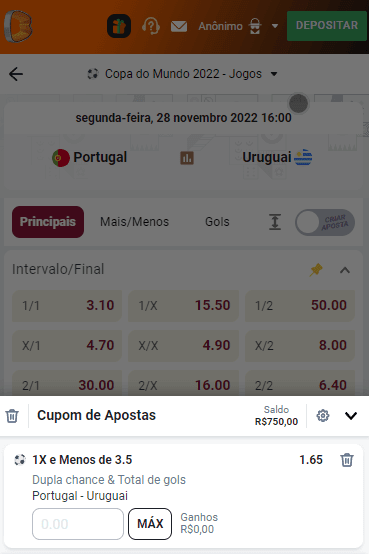Collapse the Intervalo/Final section
369x554 pixels.
point(345,270)
